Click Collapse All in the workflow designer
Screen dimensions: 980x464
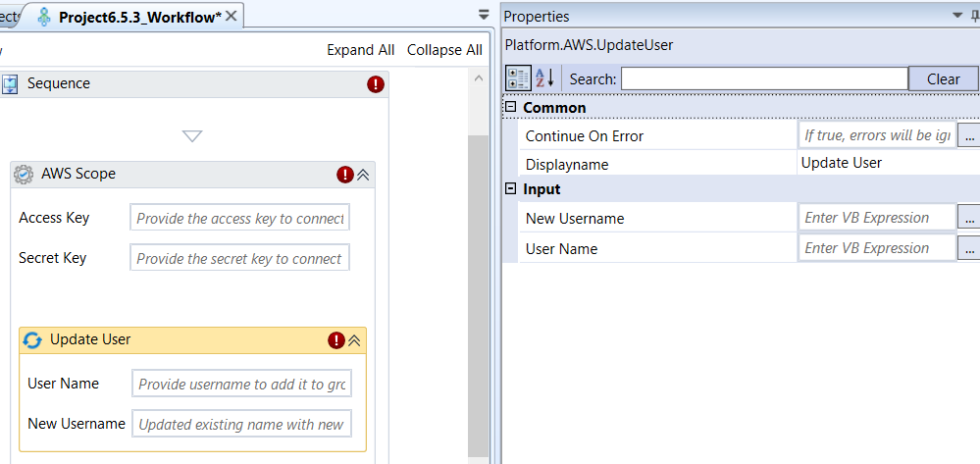(444, 50)
